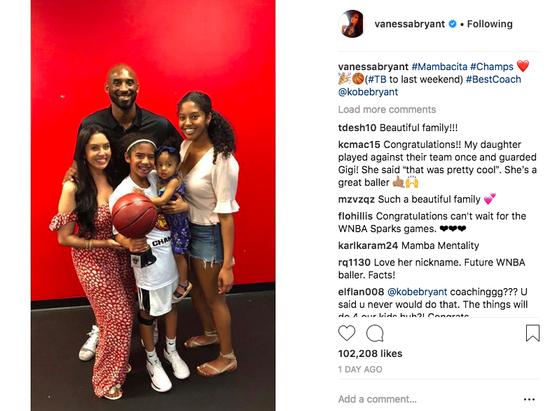The width and height of the screenshot is (550, 411).
Task: Save post using the bookmark icon
Action: (532, 333)
